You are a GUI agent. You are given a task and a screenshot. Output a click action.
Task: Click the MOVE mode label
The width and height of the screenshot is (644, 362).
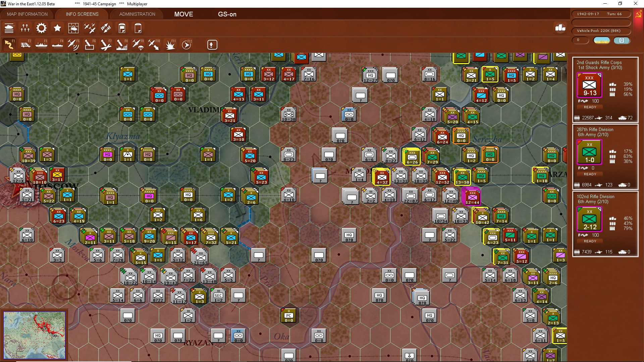(183, 14)
